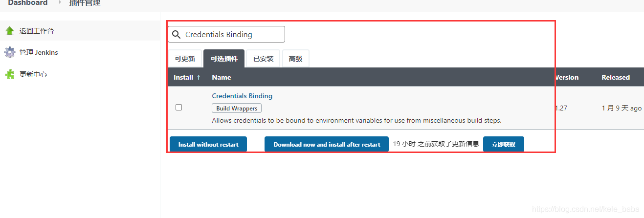Click the 19 小时 之前获取了更新信息 text

point(436,144)
